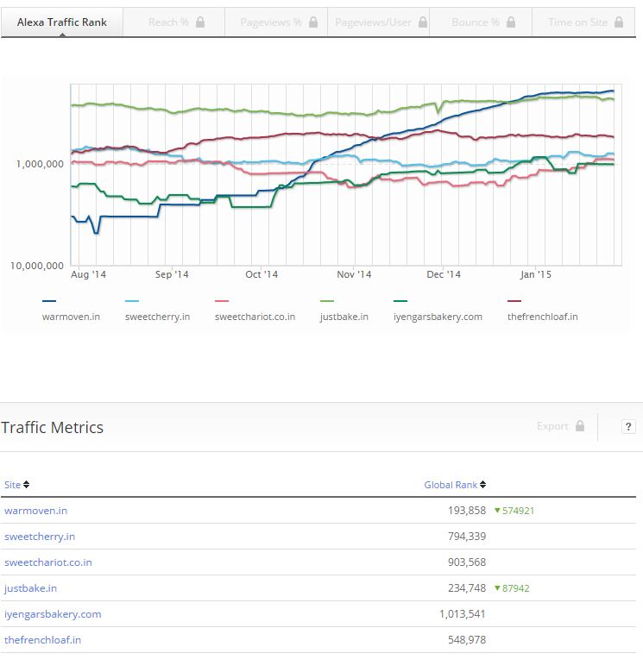Toggle iyengarsbakery.com legend label in chart
The image size is (643, 672).
438,317
